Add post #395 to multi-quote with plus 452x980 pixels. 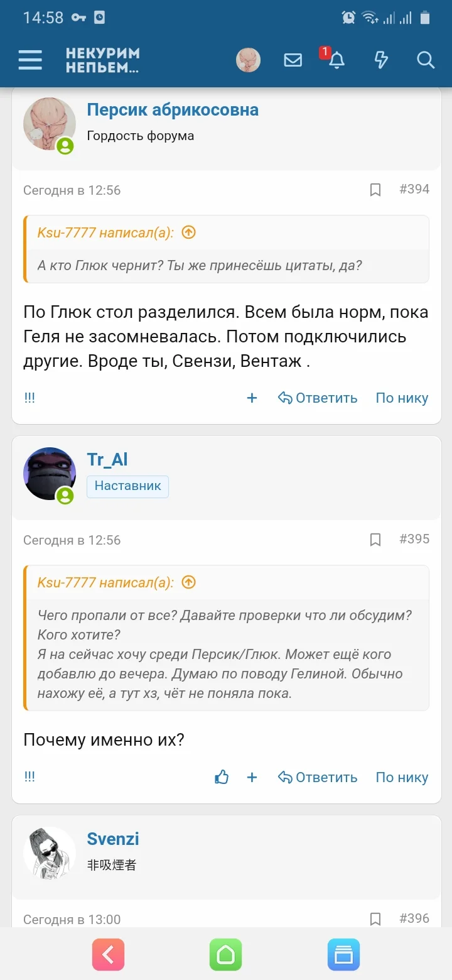tap(252, 777)
